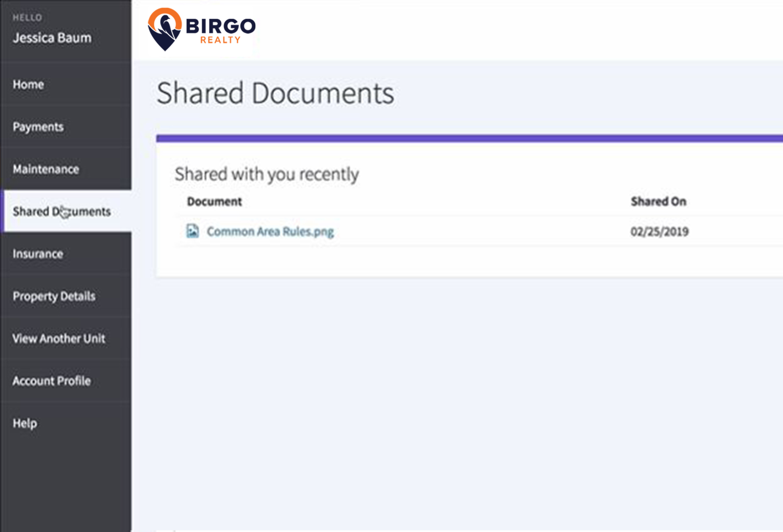Click the 02/25/2019 shared date entry

(660, 231)
